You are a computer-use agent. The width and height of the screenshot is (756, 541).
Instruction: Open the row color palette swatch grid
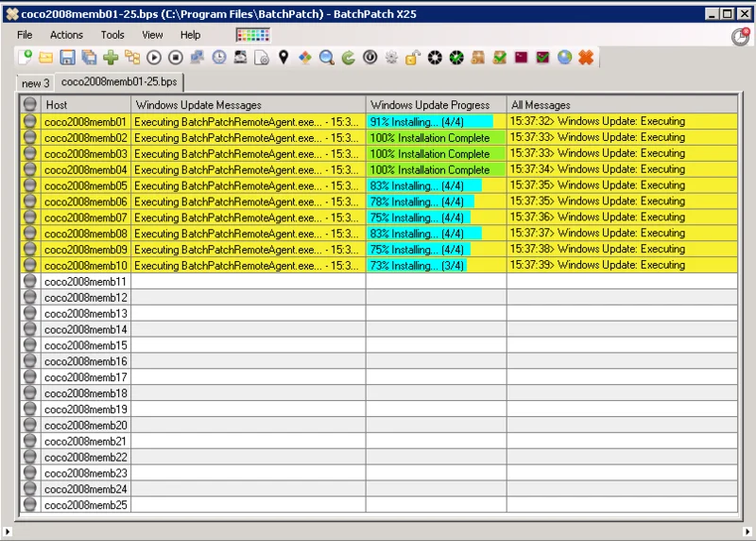tap(253, 35)
